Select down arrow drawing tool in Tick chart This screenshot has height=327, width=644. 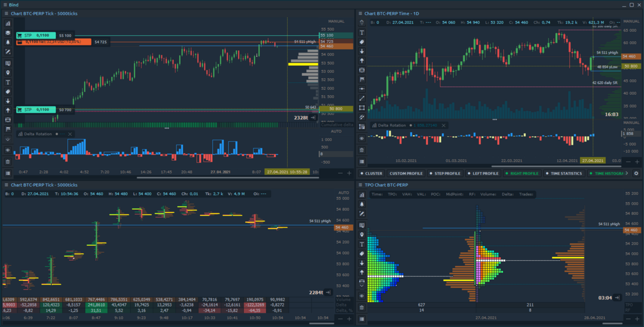[8, 101]
